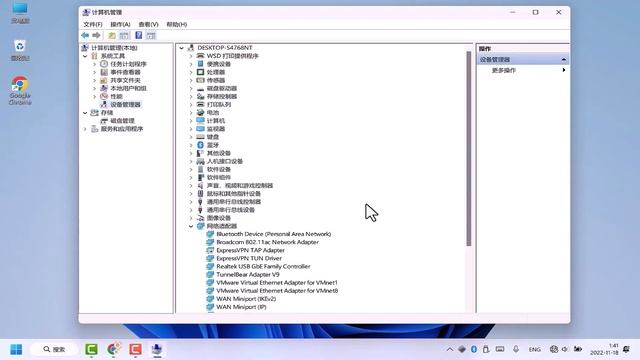Open Help via the blue question-mark toolbar icon
Screen dimensions: 640x360
(139, 36)
